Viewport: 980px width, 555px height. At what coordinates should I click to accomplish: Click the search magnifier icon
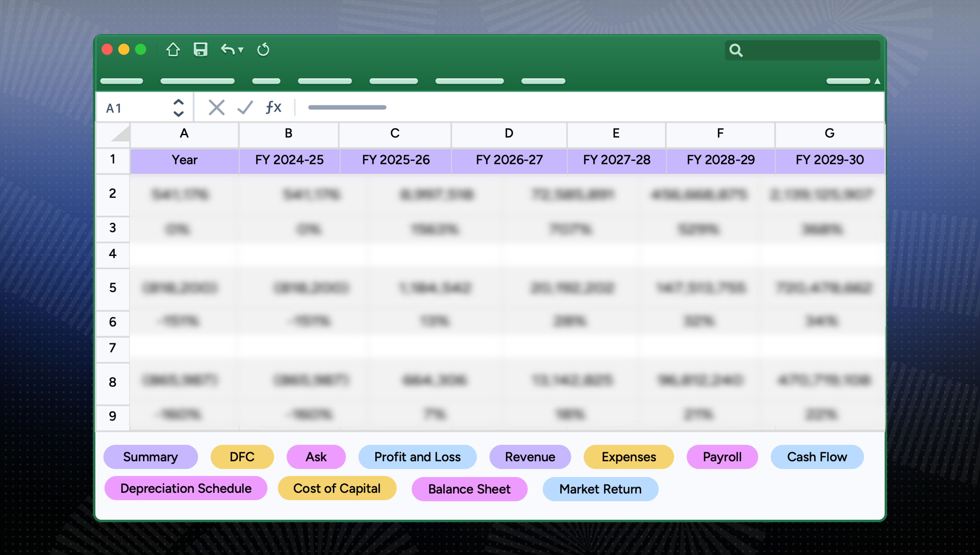pos(736,50)
